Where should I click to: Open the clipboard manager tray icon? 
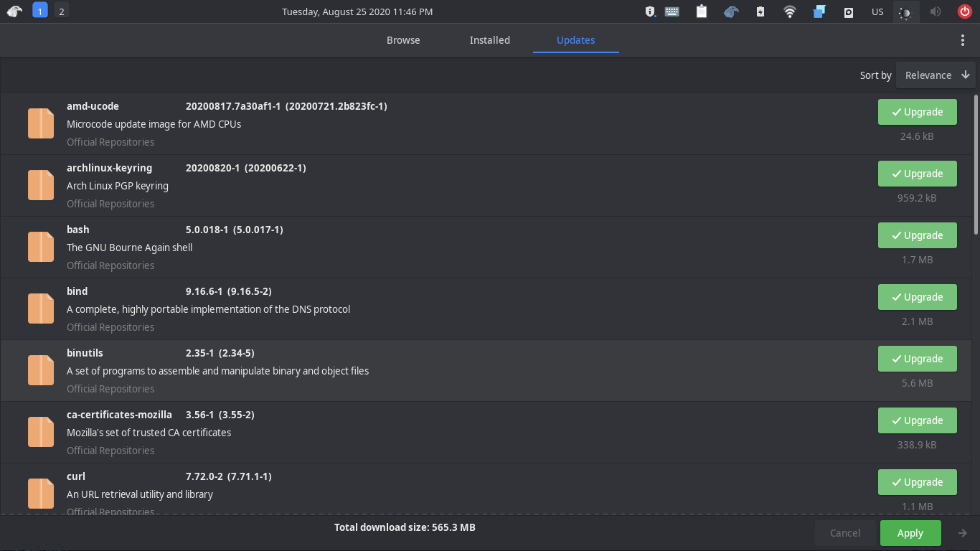(702, 11)
